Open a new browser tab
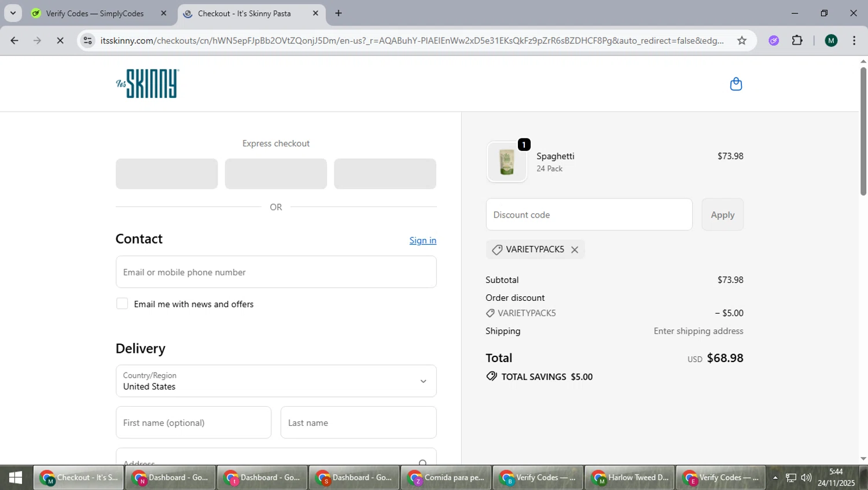Viewport: 868px width, 490px height. pos(339,13)
